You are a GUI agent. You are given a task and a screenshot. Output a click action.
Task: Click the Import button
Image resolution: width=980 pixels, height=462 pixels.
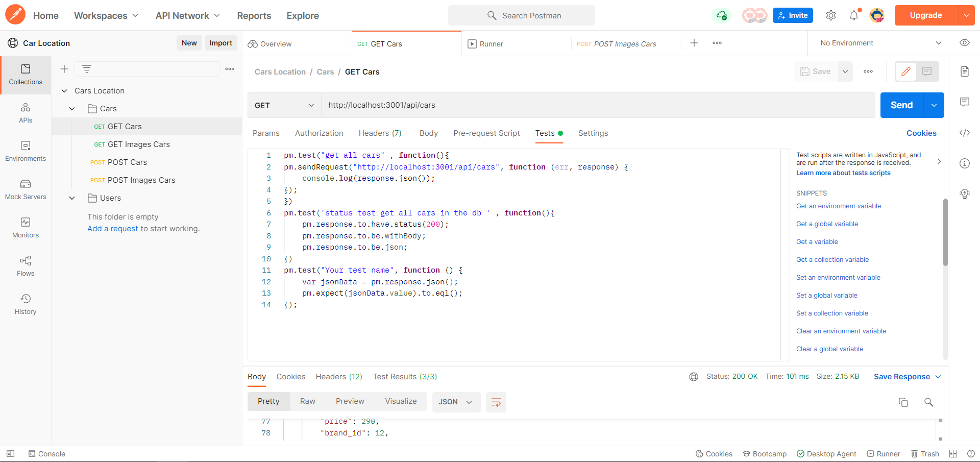click(220, 43)
